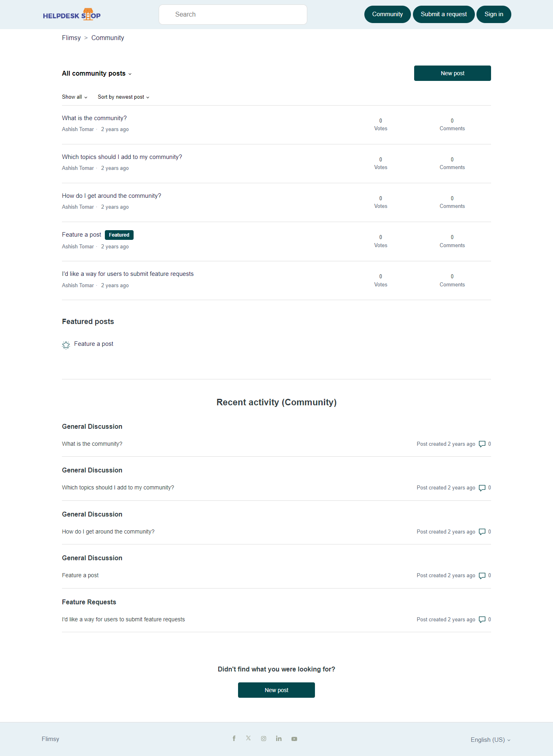Click the LinkedIn footer icon
The height and width of the screenshot is (756, 553).
pos(279,739)
